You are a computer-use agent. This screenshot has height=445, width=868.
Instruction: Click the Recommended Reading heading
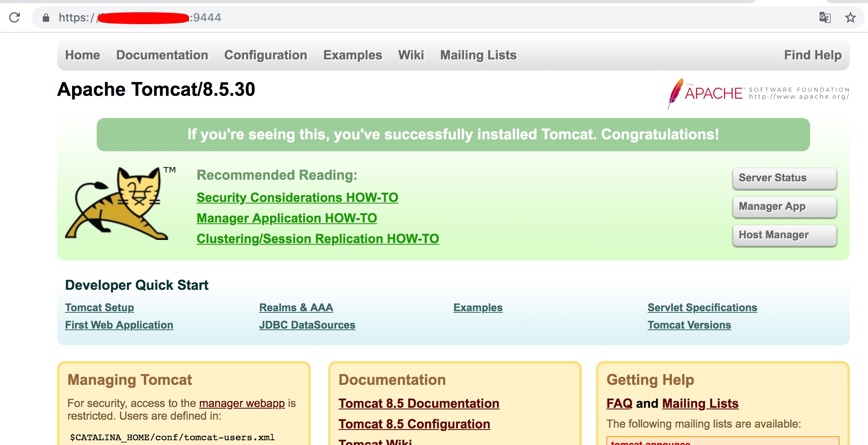point(277,175)
